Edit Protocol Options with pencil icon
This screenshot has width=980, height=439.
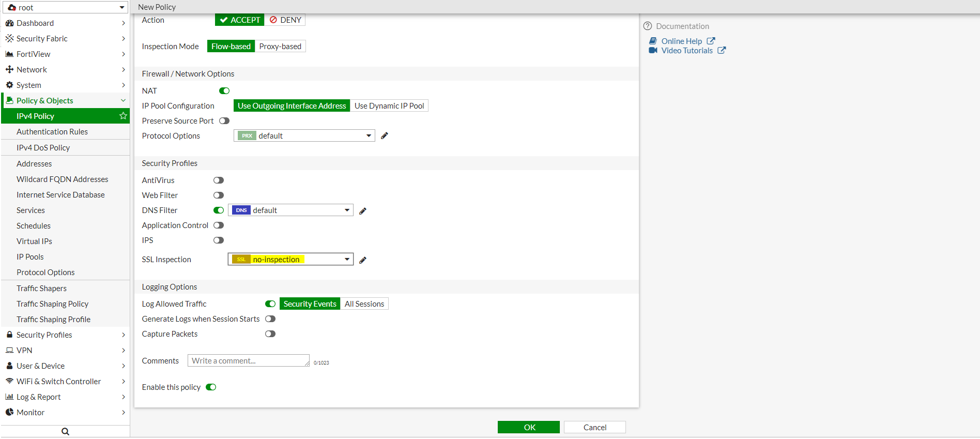(385, 136)
